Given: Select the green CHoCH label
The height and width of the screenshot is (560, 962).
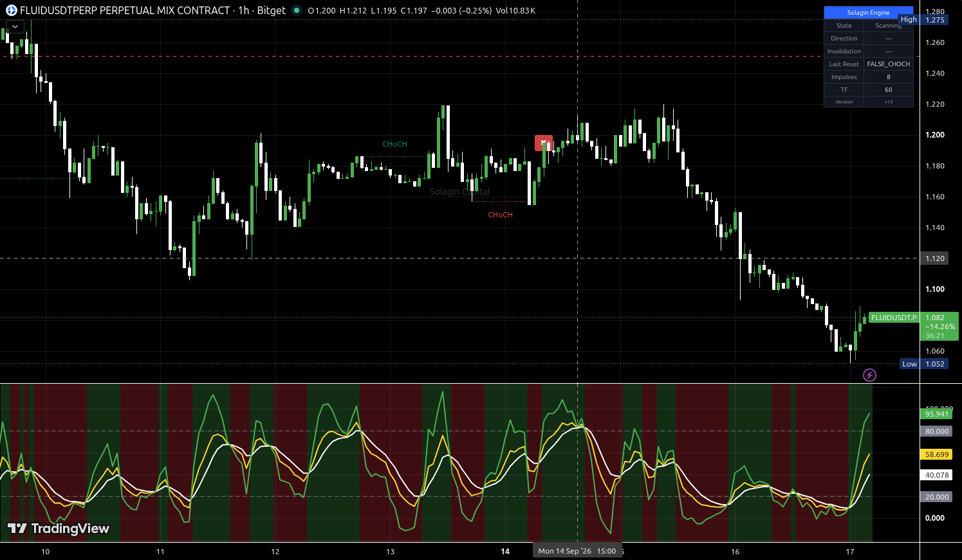Looking at the screenshot, I should click(x=394, y=144).
